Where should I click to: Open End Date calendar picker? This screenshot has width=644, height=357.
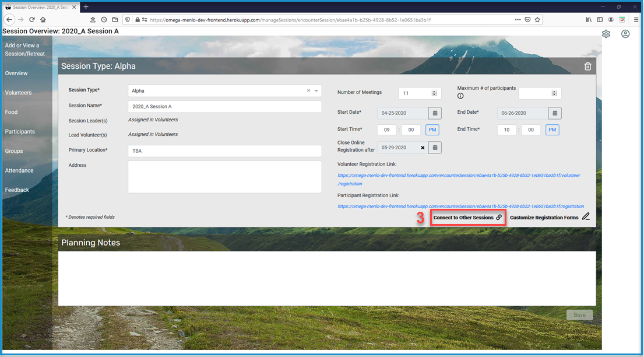tap(555, 113)
